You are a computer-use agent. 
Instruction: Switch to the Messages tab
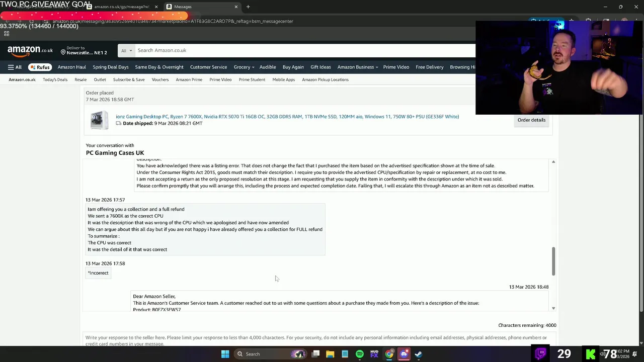(202, 7)
